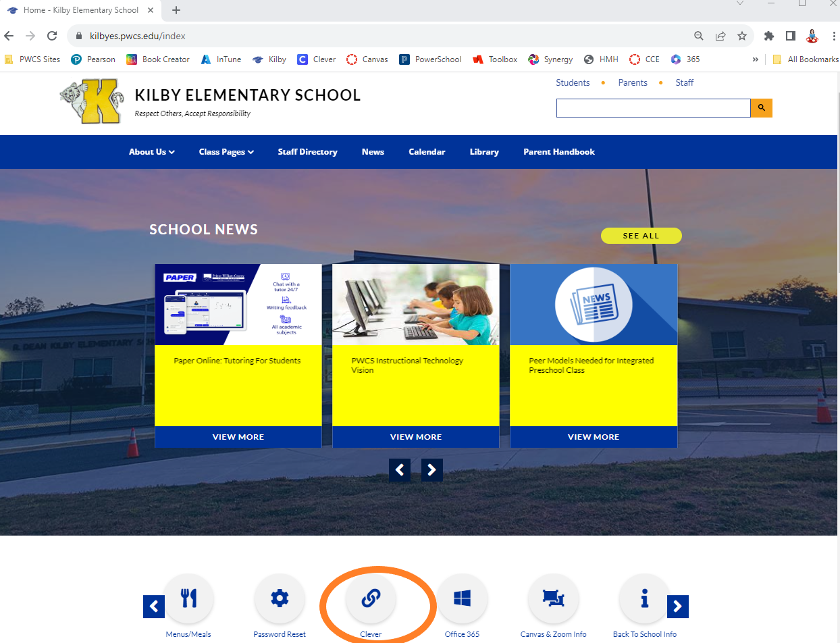
Task: Open the Staff Directory menu item
Action: tap(307, 152)
